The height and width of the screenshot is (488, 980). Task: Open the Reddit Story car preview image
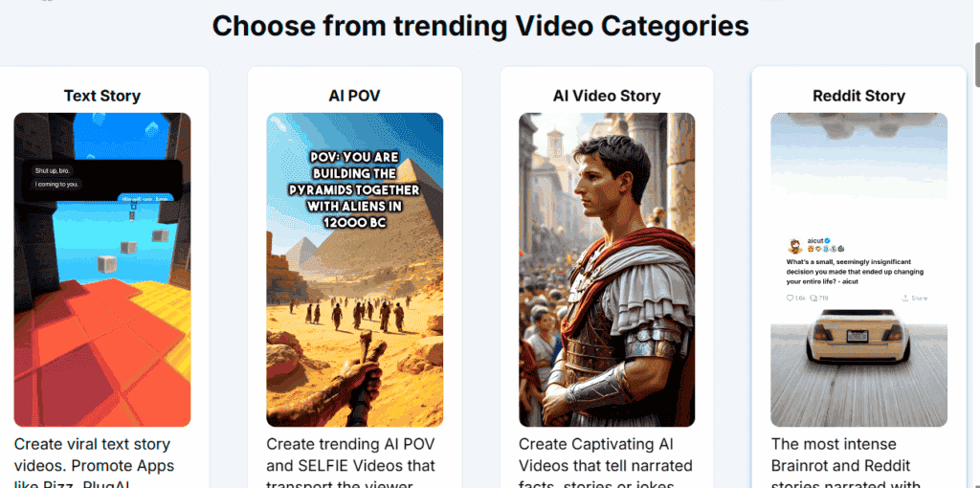[858, 269]
